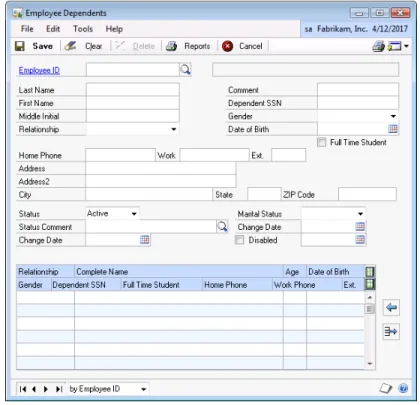Viewport: 420px width, 405px height.
Task: Click lower grid column layout icon
Action: (x=370, y=284)
